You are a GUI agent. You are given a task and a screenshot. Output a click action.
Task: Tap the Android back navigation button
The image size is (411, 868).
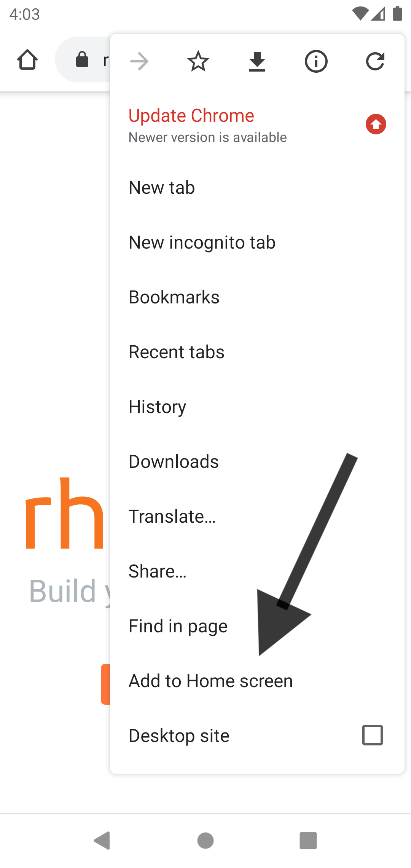[x=102, y=840]
